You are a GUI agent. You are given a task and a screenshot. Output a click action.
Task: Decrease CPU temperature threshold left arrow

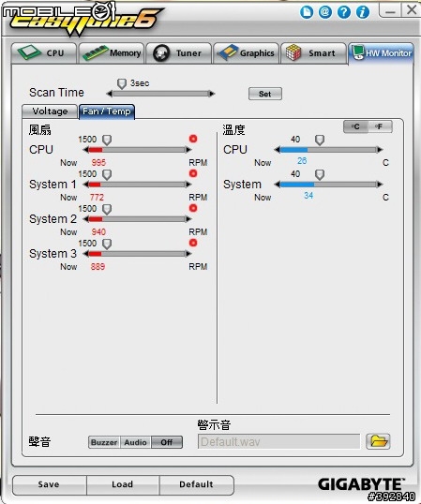(278, 150)
